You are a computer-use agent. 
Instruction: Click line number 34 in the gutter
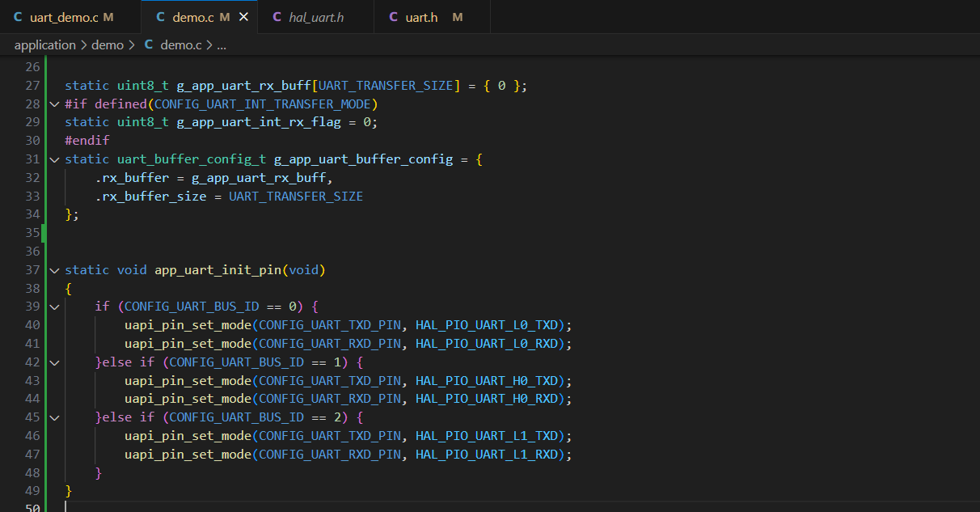click(x=32, y=214)
